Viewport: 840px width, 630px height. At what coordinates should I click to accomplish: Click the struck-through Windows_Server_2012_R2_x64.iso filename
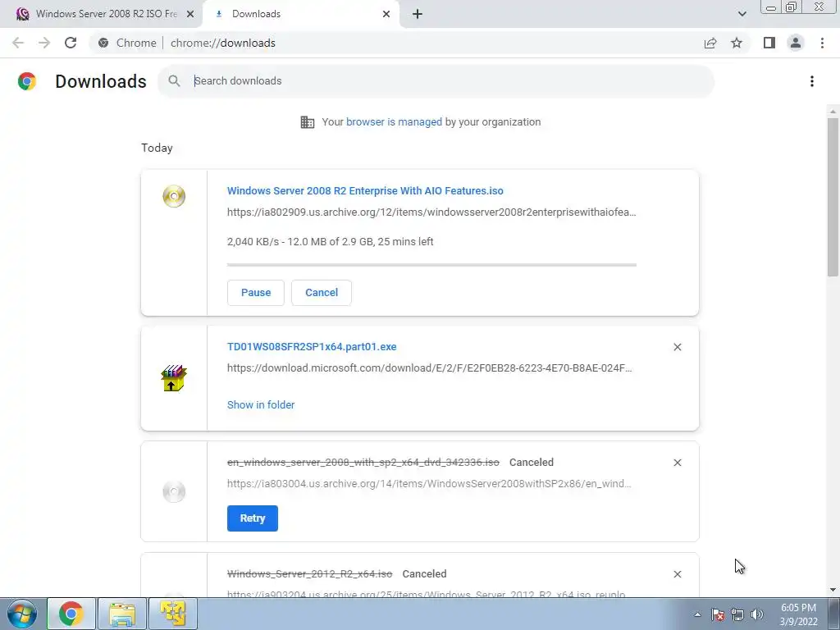(309, 573)
